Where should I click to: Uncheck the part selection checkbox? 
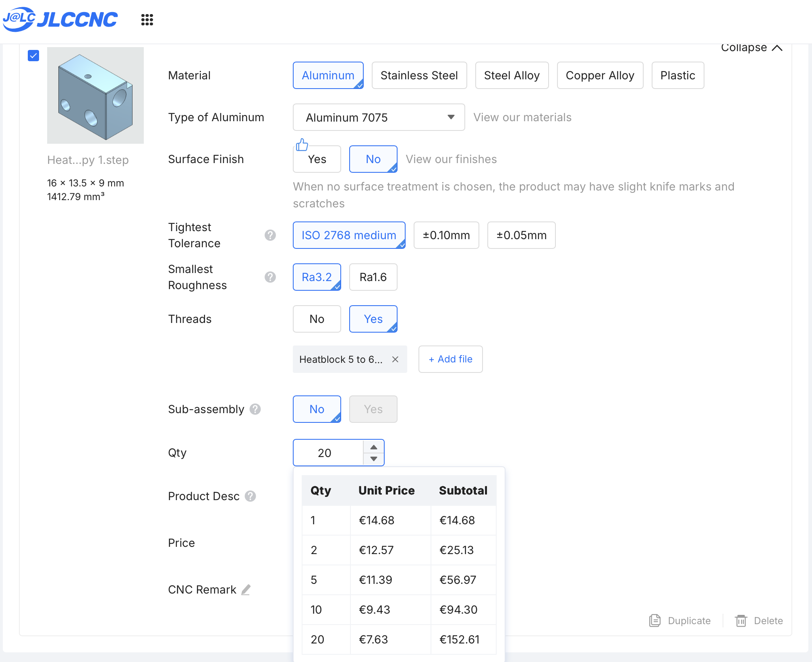coord(33,56)
